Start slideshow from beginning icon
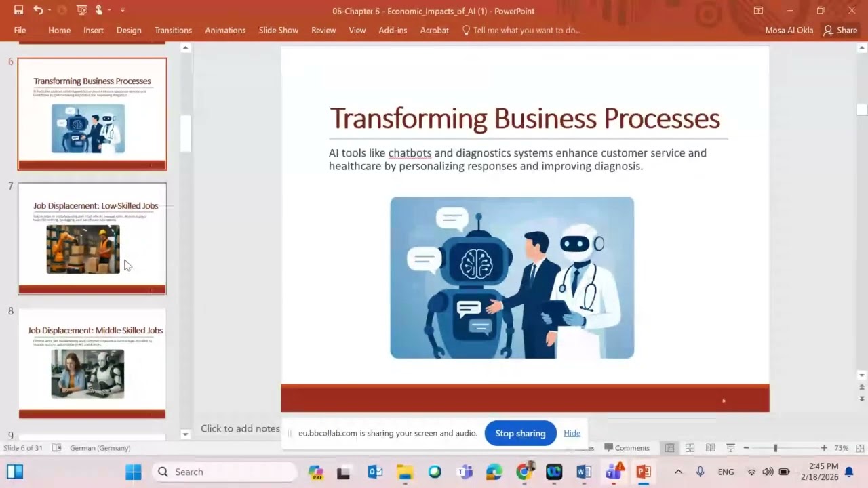Image resolution: width=868 pixels, height=488 pixels. 82,11
